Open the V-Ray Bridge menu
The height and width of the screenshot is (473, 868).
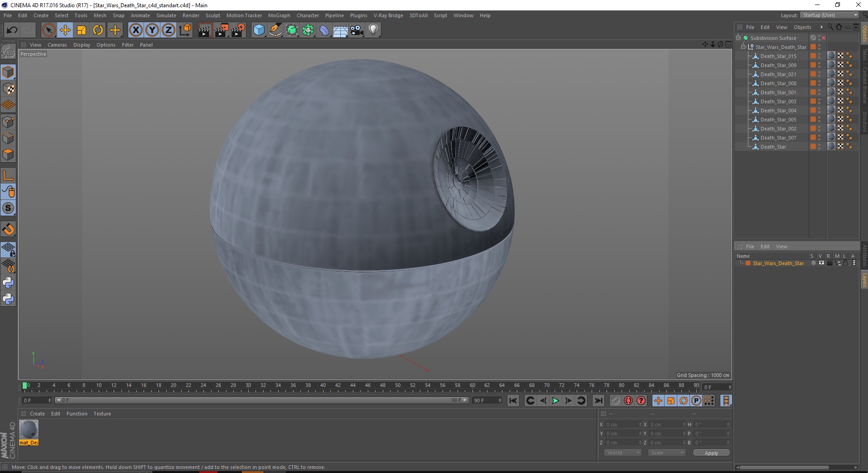[388, 15]
